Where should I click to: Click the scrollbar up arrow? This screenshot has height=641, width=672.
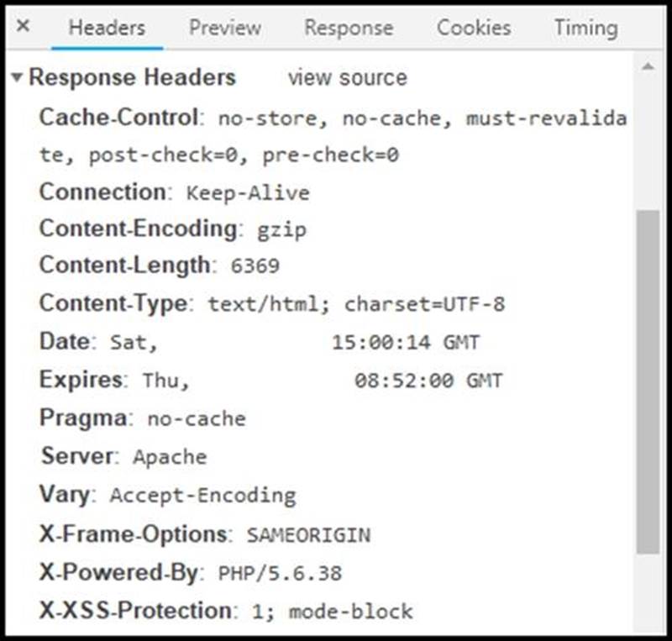tap(647, 66)
